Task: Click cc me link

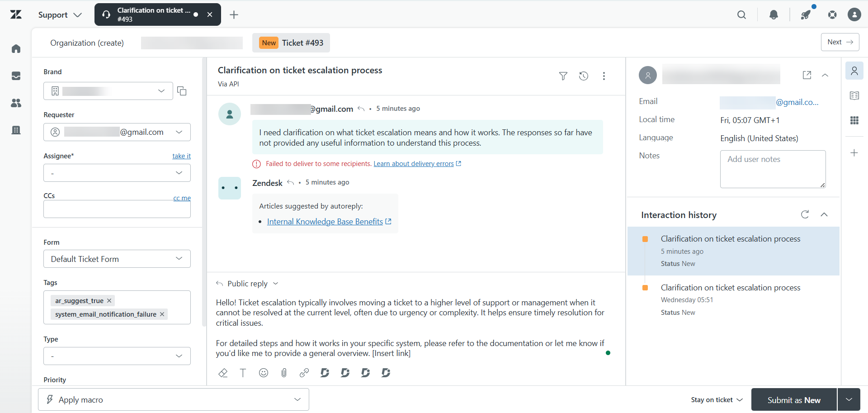Action: [182, 198]
